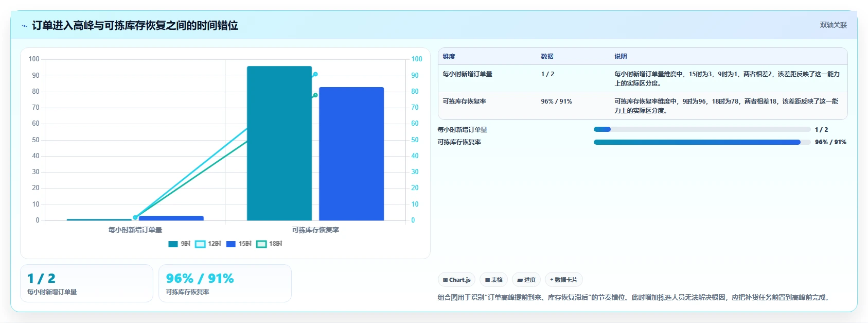Click the 可拣库存恢复率 progress bar

[x=702, y=142]
